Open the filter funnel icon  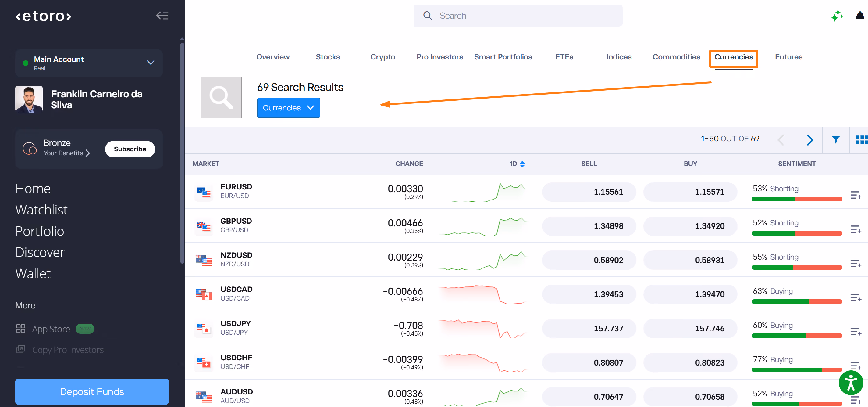(835, 140)
